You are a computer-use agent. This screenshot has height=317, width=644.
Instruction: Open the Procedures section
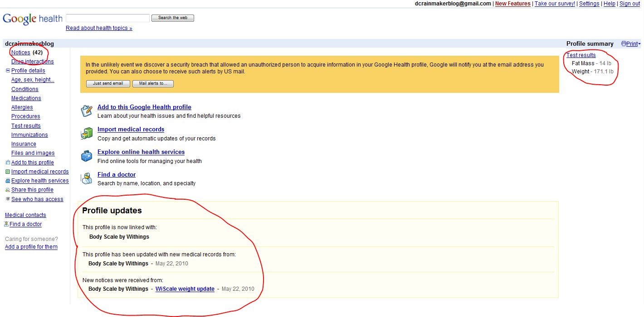coord(26,116)
